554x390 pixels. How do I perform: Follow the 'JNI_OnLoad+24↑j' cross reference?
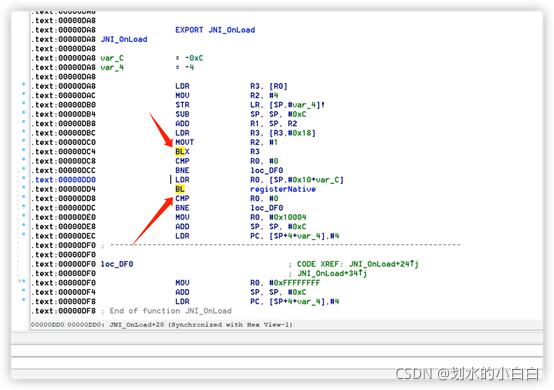coord(384,264)
